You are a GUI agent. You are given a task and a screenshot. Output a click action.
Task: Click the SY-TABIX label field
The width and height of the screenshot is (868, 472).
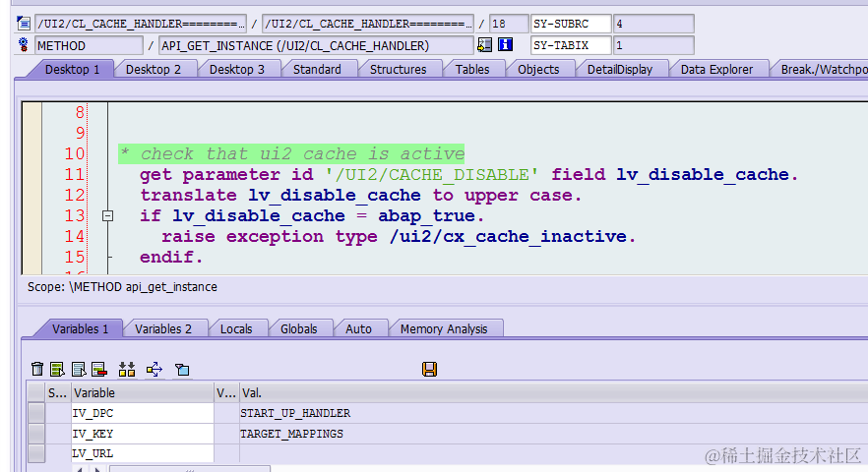pyautogui.click(x=571, y=45)
